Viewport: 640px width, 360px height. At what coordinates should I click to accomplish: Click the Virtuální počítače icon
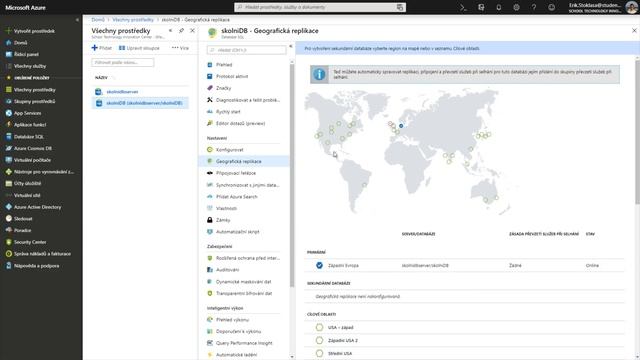(9, 160)
